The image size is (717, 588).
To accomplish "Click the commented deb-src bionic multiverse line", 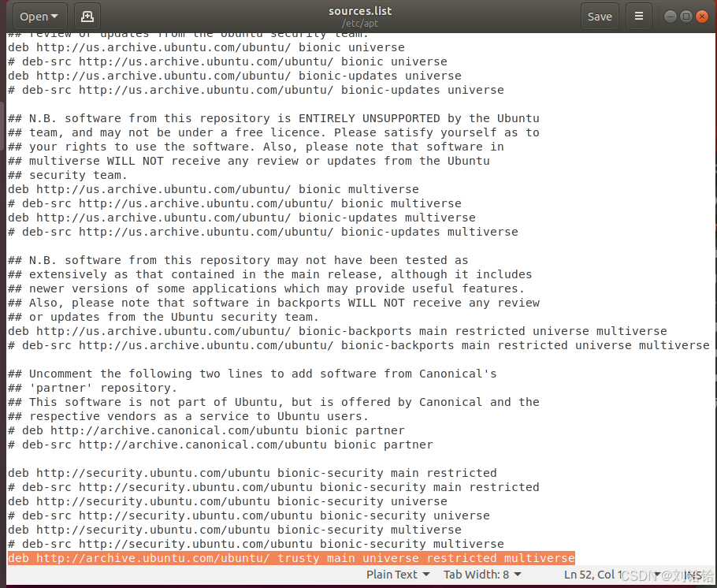I will click(x=228, y=203).
